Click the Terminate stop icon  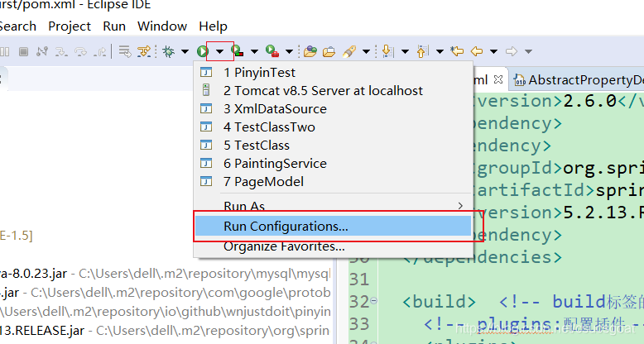pos(23,52)
